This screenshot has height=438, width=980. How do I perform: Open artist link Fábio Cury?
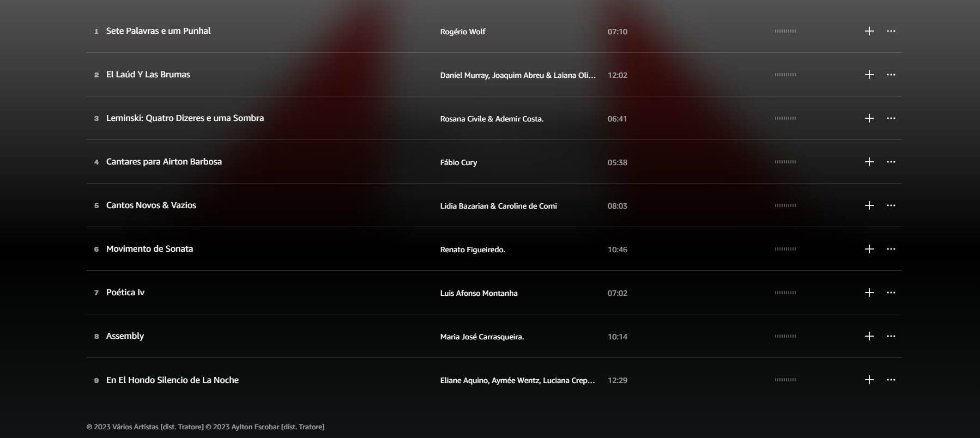click(458, 162)
